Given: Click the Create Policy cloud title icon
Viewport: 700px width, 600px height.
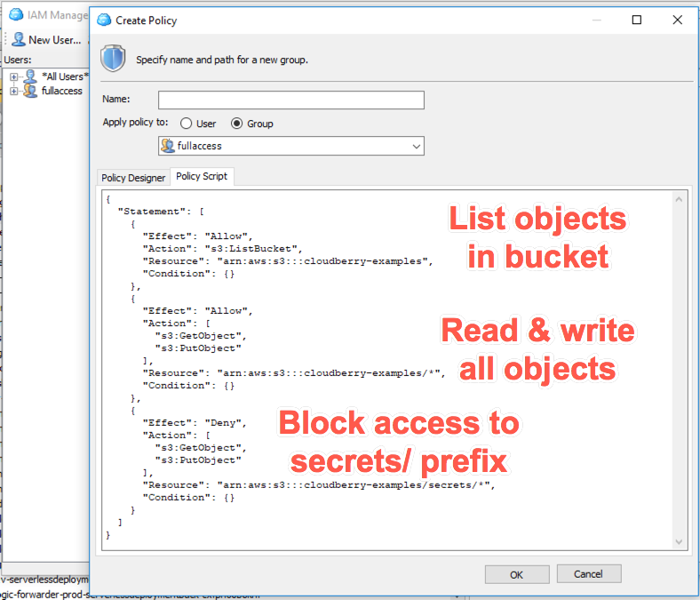Looking at the screenshot, I should tap(105, 20).
